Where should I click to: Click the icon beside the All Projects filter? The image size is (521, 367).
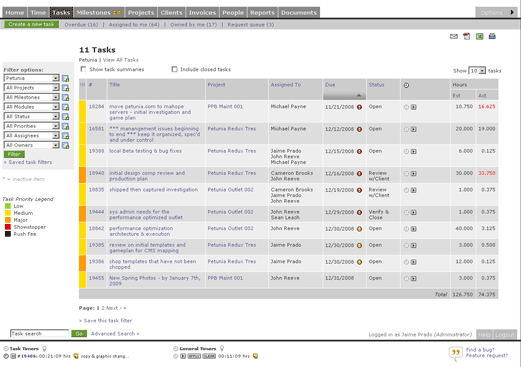coord(65,88)
